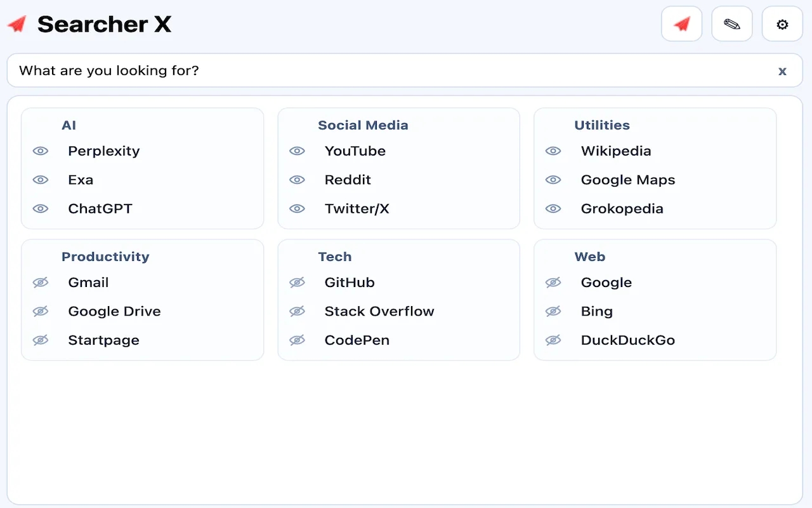Hide Grokopedia using its eye icon

553,208
